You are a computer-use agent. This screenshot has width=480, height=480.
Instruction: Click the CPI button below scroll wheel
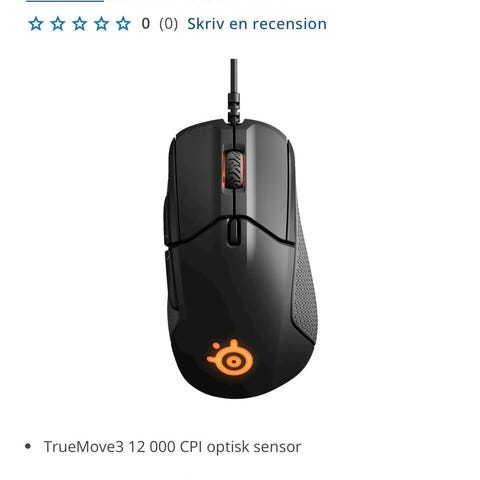(234, 232)
